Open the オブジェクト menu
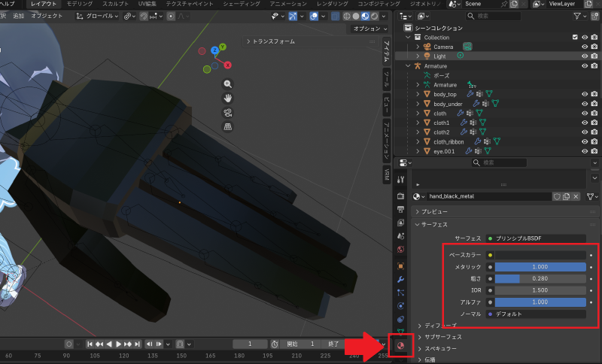 click(x=47, y=16)
